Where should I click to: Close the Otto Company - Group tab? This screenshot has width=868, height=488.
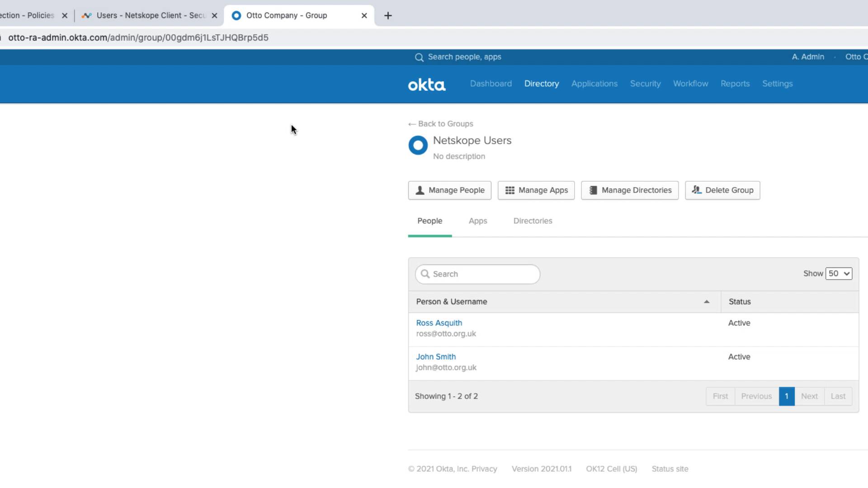coord(364,16)
